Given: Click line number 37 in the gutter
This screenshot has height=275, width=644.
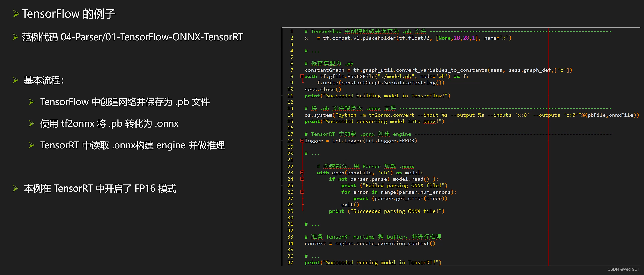Looking at the screenshot, I should [290, 262].
